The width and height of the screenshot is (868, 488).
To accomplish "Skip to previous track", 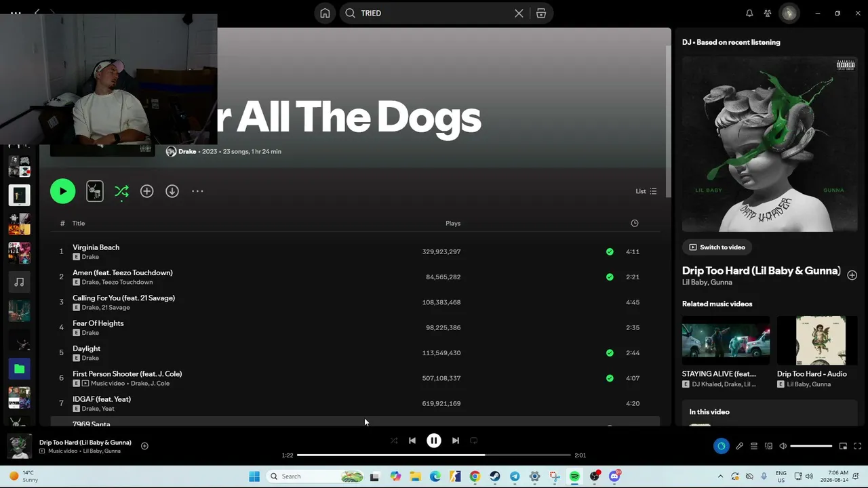I will 412,441.
